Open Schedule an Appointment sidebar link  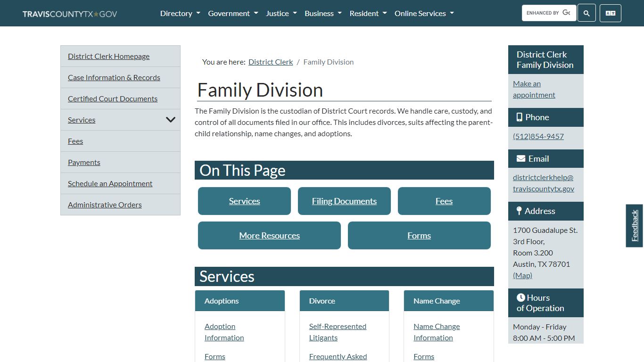[110, 183]
